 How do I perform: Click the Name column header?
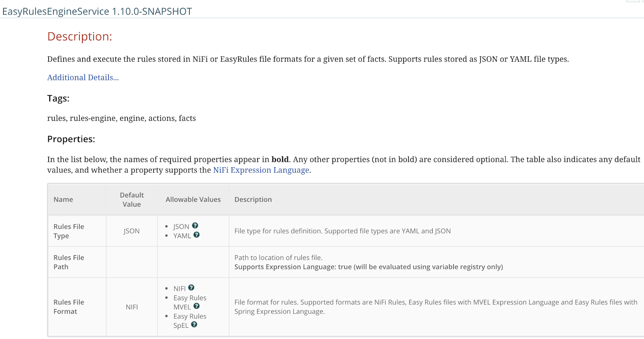point(63,200)
